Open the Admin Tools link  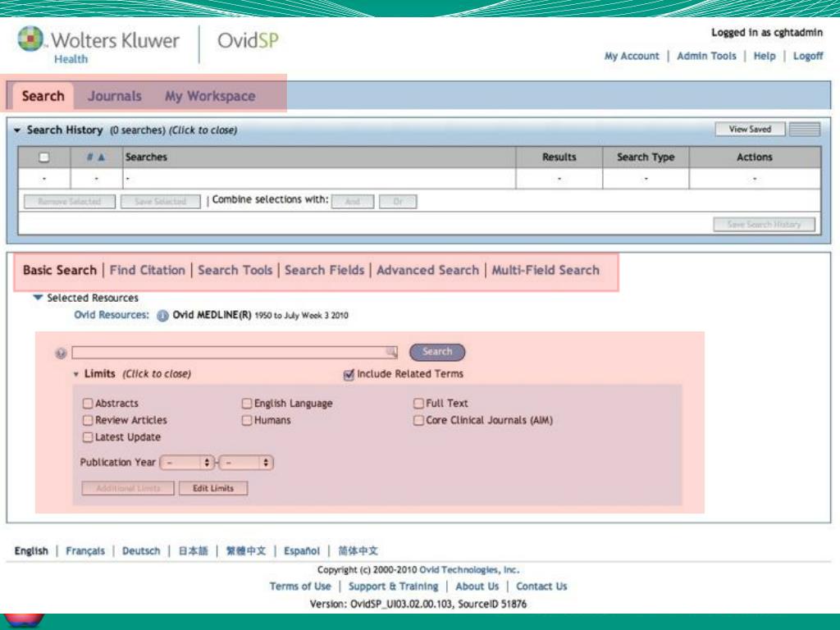(706, 57)
